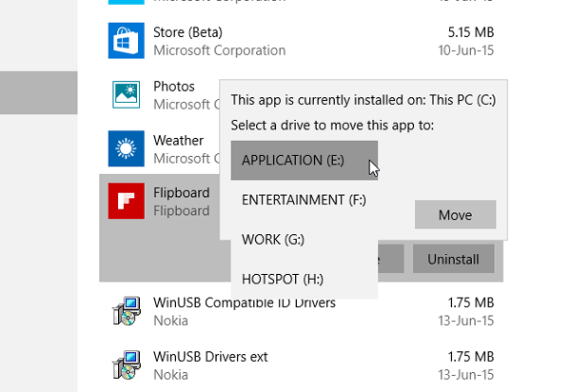Click the Flipboard app name text
This screenshot has width=571, height=392.
[182, 193]
